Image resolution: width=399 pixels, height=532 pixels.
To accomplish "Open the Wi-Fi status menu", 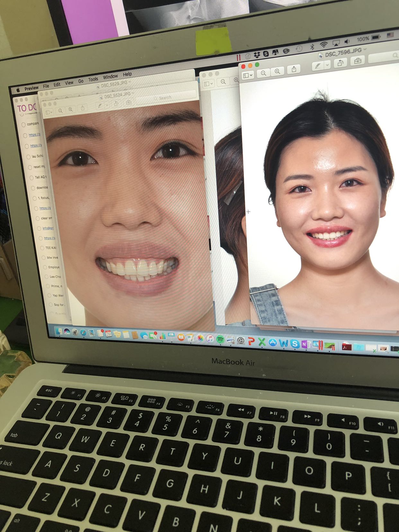I will [324, 45].
